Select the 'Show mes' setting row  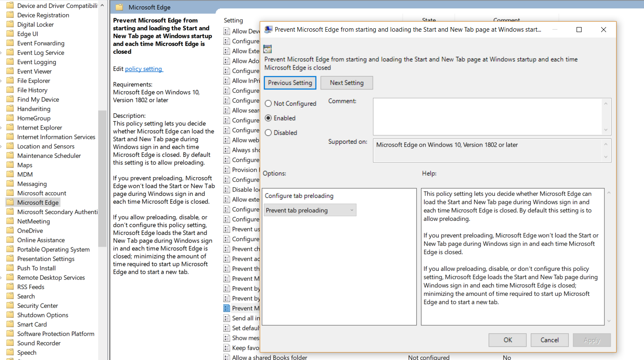246,338
